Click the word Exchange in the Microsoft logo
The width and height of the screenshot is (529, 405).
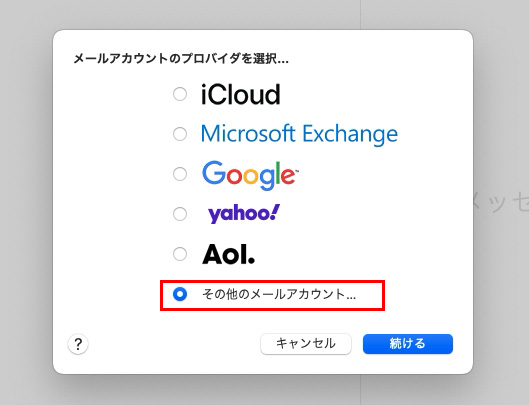click(x=350, y=135)
